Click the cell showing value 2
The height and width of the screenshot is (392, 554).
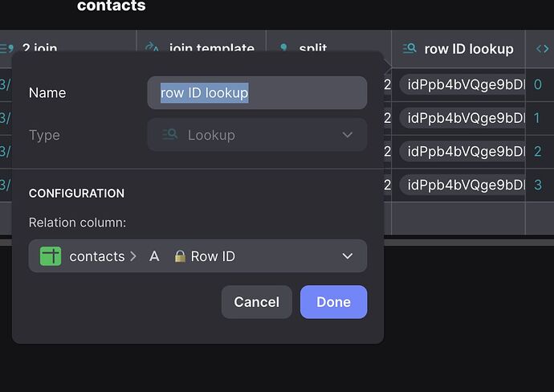pyautogui.click(x=538, y=151)
